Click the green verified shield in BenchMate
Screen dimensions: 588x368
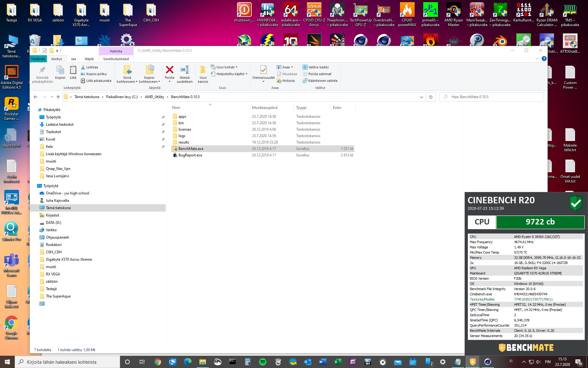[x=576, y=203]
